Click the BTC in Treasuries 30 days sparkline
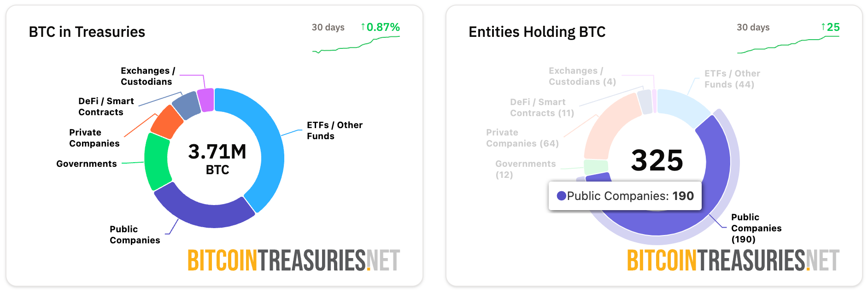868x294 pixels. pos(356,44)
